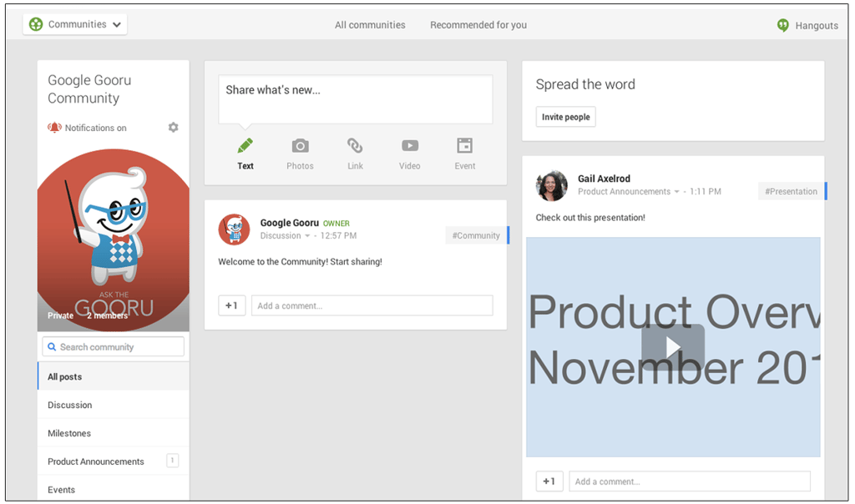Open Hangouts chat icon

[783, 25]
